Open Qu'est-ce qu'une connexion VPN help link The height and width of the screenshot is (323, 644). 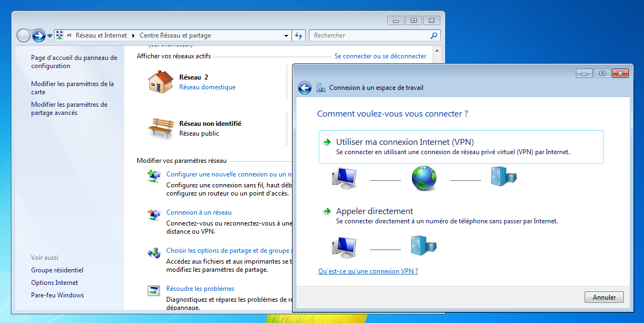click(x=368, y=271)
